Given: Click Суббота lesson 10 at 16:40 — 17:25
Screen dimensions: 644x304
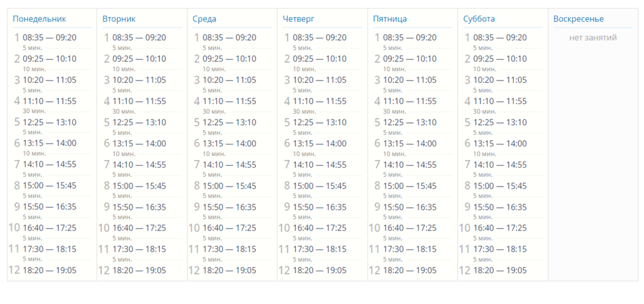Looking at the screenshot, I should pyautogui.click(x=499, y=228).
